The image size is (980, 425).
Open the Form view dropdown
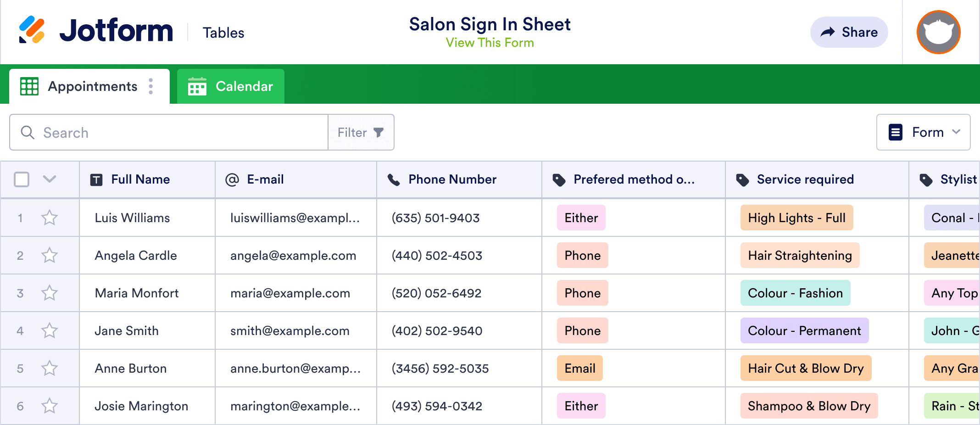(923, 132)
